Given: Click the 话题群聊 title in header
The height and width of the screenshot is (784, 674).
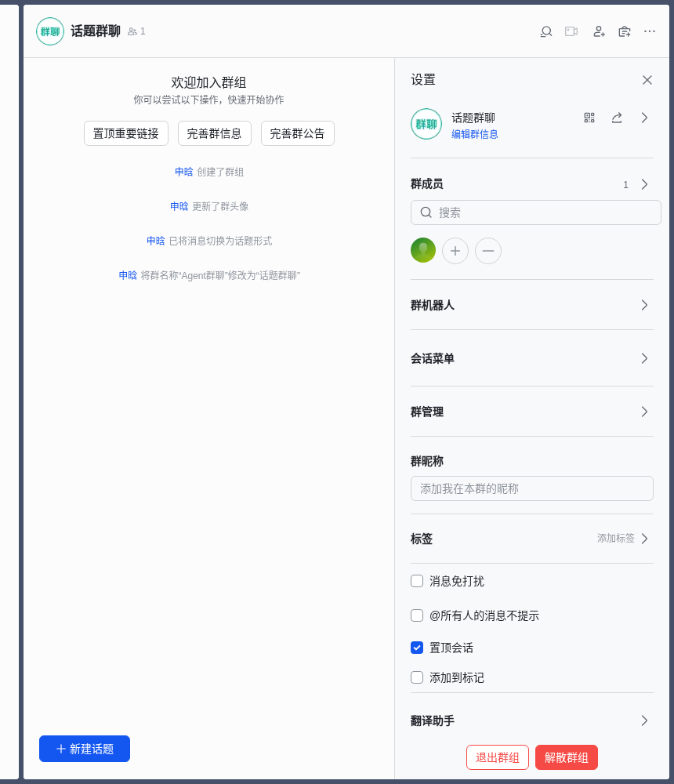Looking at the screenshot, I should pyautogui.click(x=96, y=31).
